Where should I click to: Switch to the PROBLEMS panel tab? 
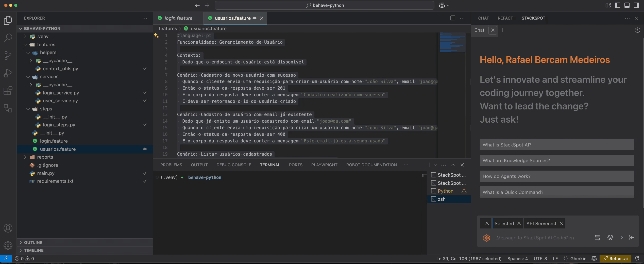(171, 165)
